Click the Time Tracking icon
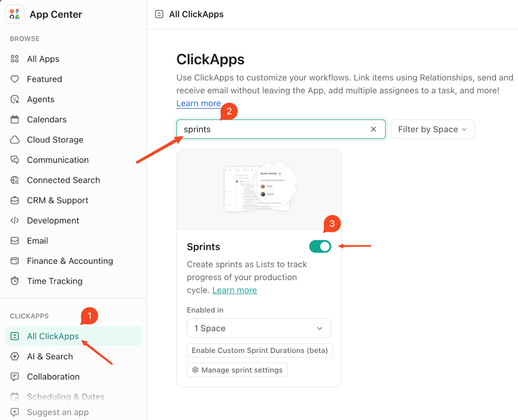Image resolution: width=518 pixels, height=420 pixels. pos(14,281)
